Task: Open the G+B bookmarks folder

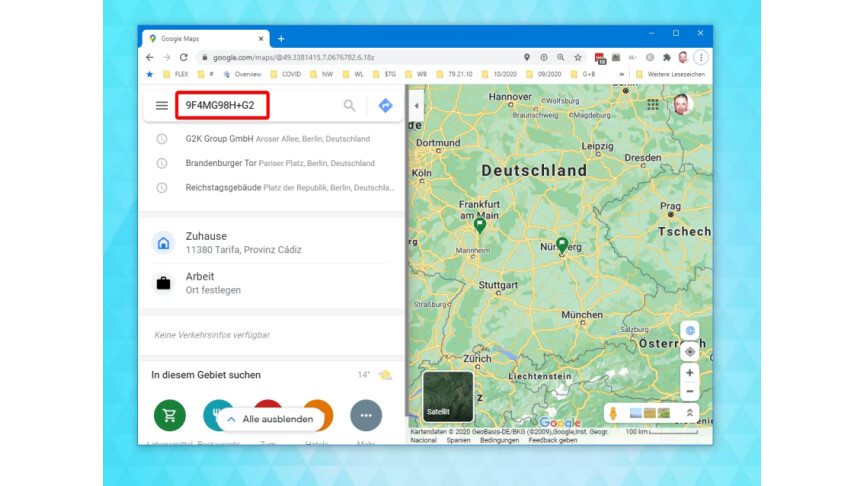Action: tap(583, 74)
